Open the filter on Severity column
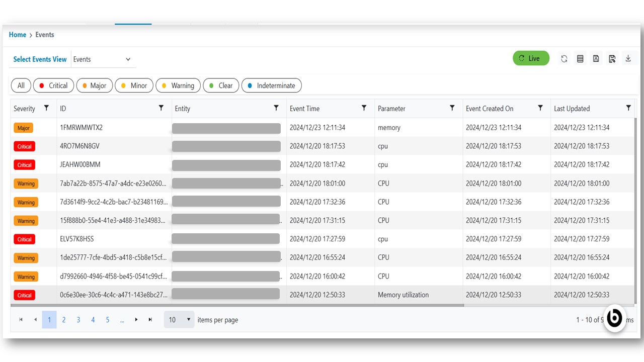The height and width of the screenshot is (362, 644). tap(46, 108)
